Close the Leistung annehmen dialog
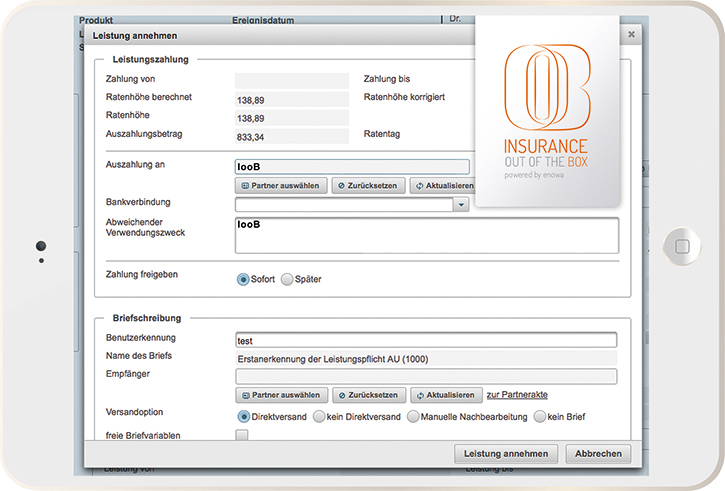Screen dimensions: 725x491 click(x=631, y=34)
